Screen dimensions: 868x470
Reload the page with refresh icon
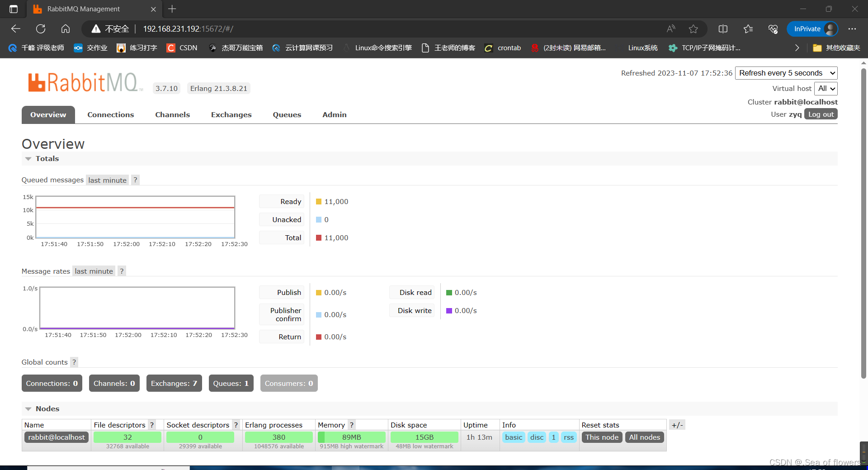coord(41,29)
